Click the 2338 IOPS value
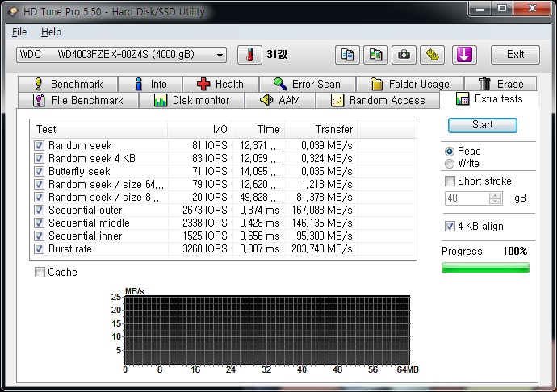The width and height of the screenshot is (557, 392). tap(204, 223)
